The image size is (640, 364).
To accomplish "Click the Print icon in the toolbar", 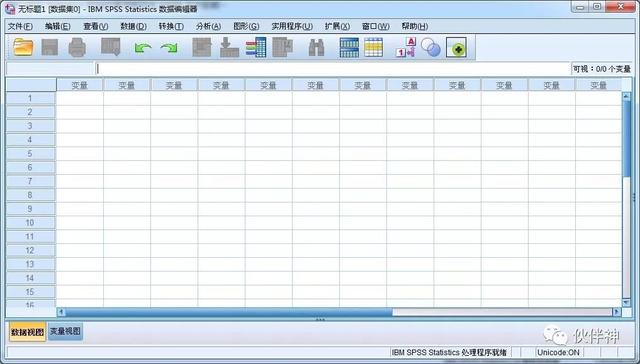I will pos(77,47).
